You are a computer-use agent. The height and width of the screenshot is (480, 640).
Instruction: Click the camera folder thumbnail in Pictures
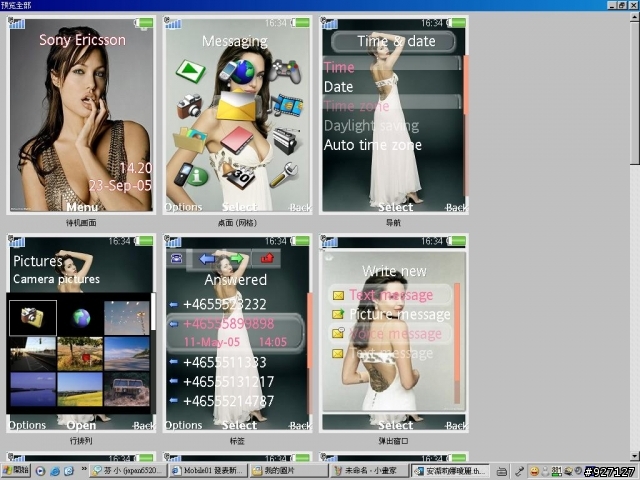pos(33,318)
